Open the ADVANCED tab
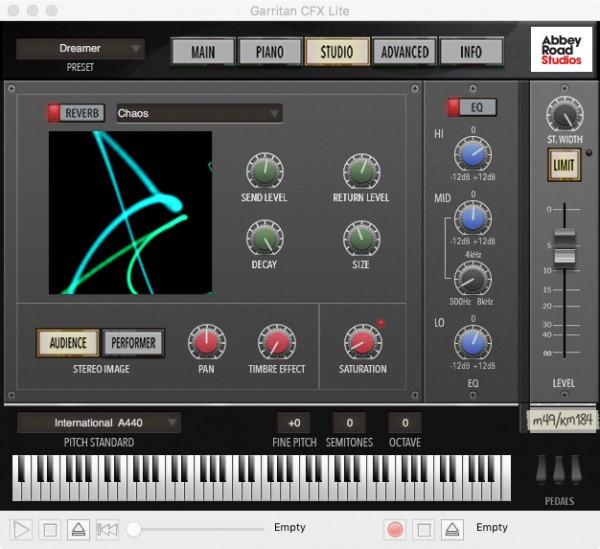This screenshot has height=549, width=600. [x=404, y=52]
